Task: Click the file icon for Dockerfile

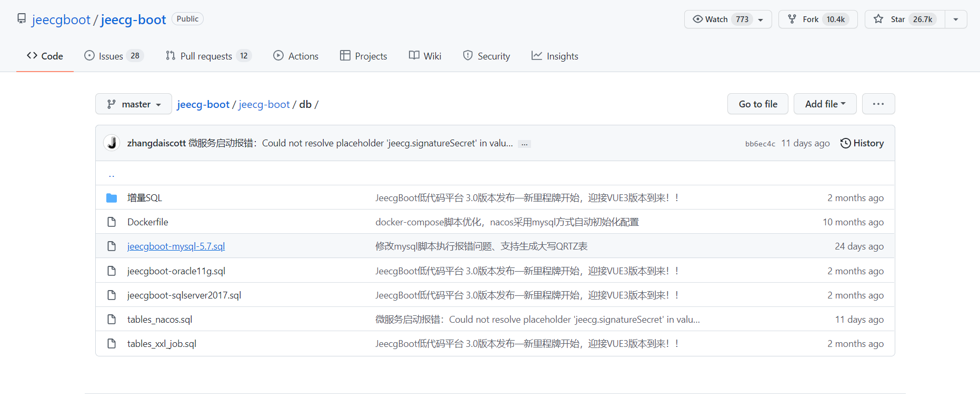Action: (112, 222)
